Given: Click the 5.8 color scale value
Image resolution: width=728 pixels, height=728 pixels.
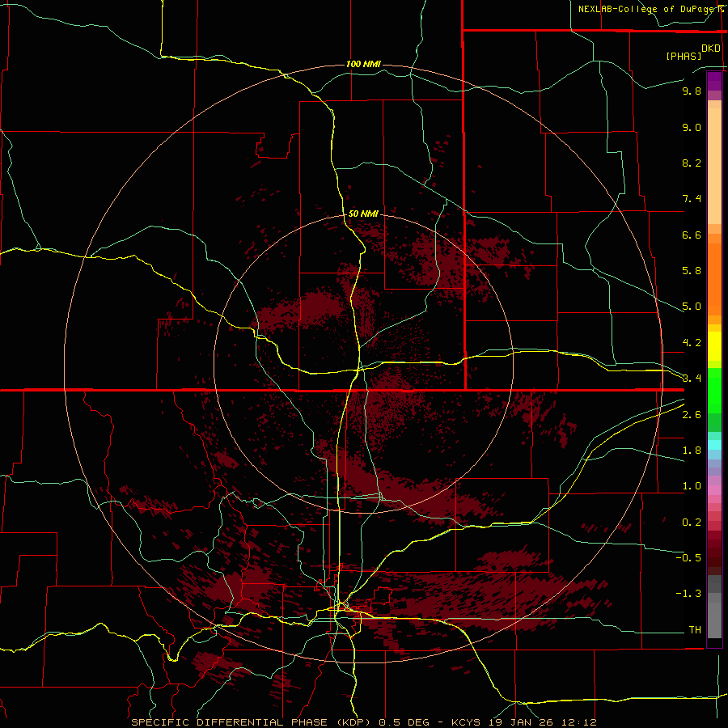Looking at the screenshot, I should click(692, 271).
